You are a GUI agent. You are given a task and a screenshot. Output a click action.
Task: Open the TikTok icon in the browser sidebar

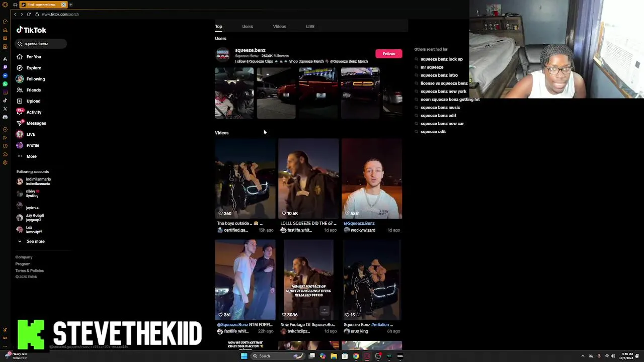(5, 100)
